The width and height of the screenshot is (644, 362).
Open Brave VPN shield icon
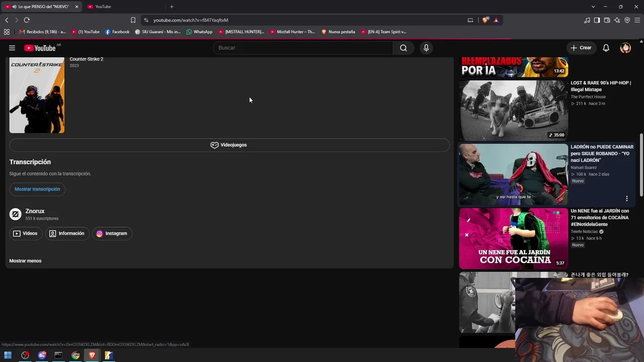tap(627, 20)
